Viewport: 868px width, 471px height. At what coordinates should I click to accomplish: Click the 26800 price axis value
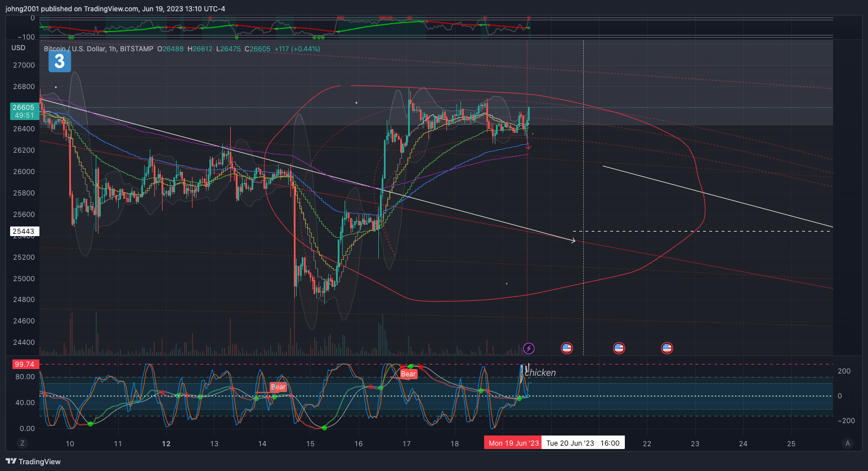(24, 87)
